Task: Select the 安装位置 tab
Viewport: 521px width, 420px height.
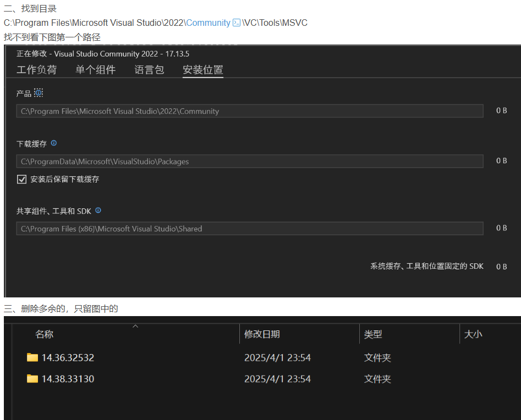Action: (202, 70)
